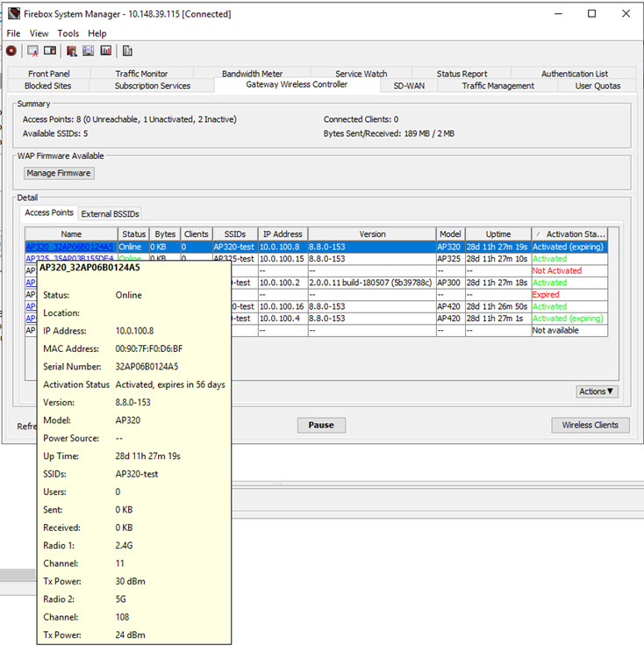Open Performance Console red chart icon
Screen dimensions: 644x653
coord(105,51)
